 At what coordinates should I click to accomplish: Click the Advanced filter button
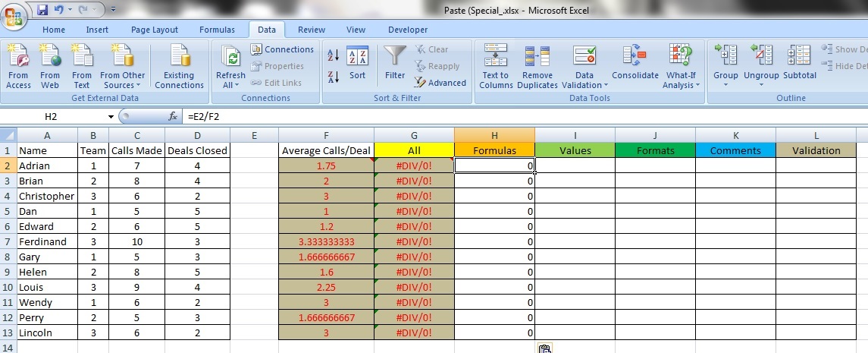440,83
